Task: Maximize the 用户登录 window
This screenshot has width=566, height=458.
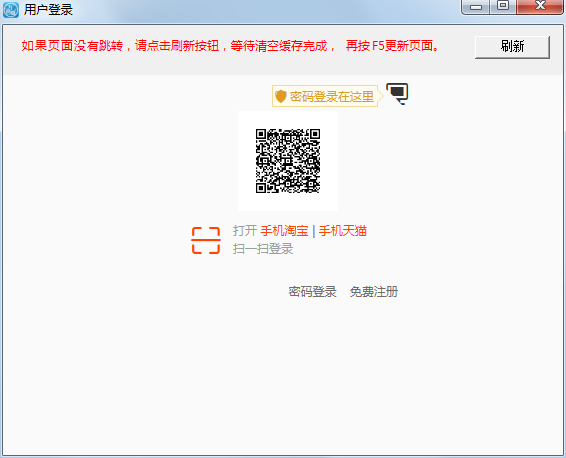Action: point(503,6)
